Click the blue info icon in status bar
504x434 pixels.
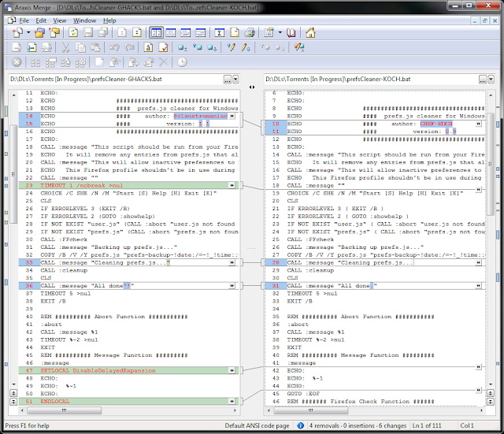coord(300,425)
